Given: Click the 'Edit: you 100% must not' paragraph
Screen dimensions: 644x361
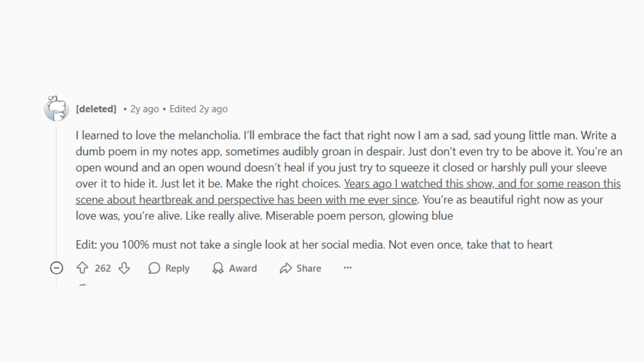Looking at the screenshot, I should tap(314, 244).
